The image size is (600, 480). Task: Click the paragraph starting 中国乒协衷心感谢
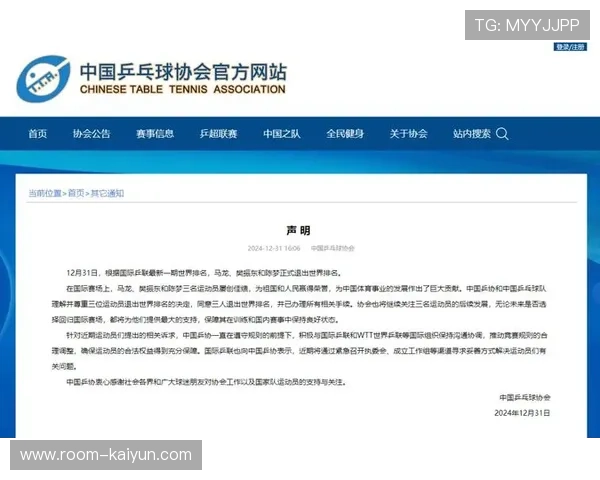tap(207, 382)
